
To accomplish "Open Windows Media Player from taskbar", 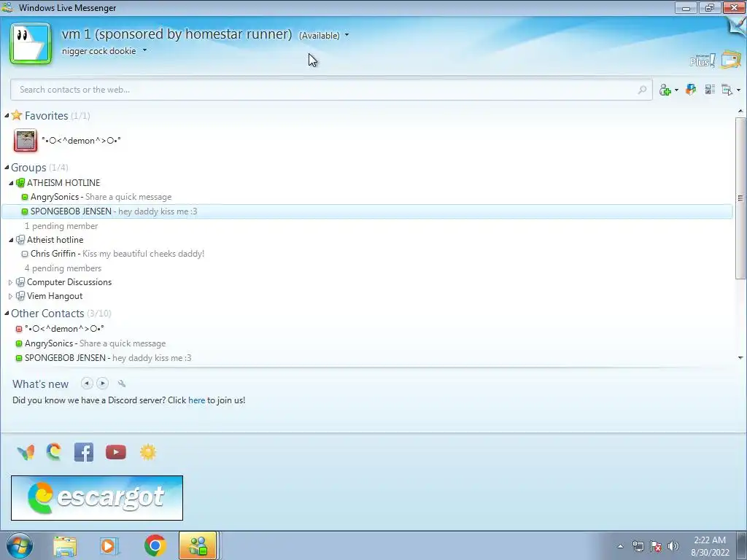I will [109, 546].
